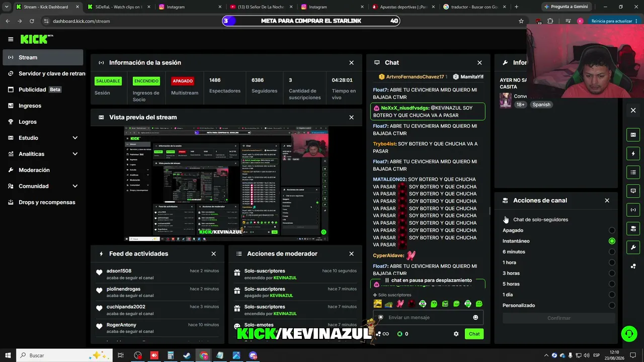Image resolution: width=644 pixels, height=362 pixels.
Task: Select the 3 horas radio option
Action: [x=612, y=274]
